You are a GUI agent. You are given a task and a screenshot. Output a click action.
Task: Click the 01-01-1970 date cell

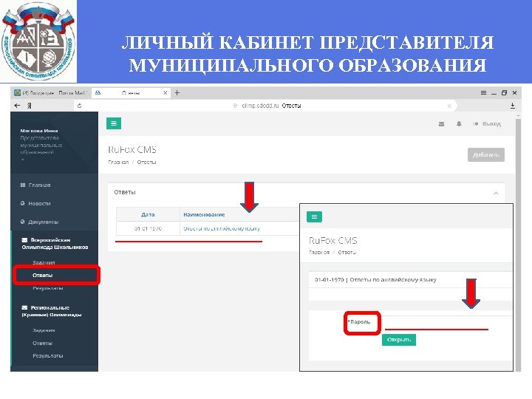coord(148,228)
